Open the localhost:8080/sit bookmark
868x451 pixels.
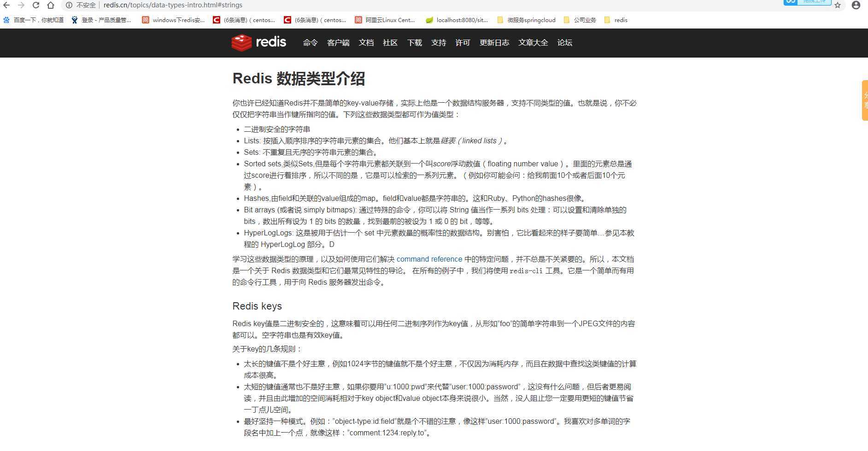[457, 20]
